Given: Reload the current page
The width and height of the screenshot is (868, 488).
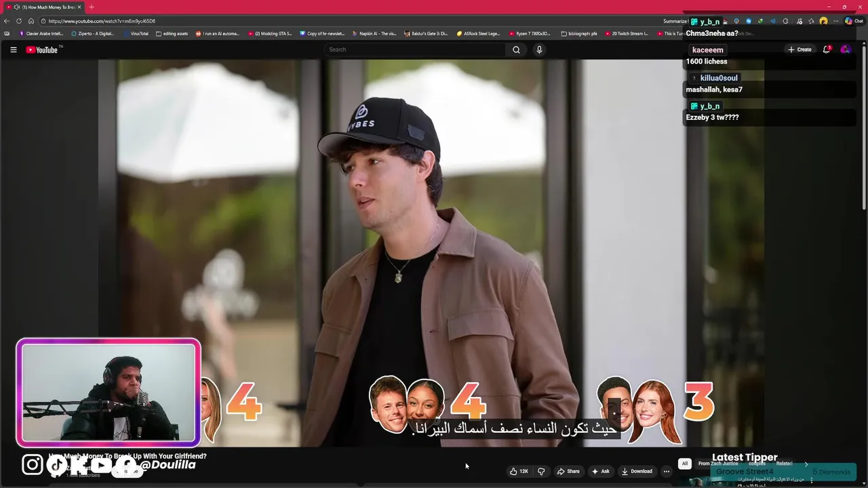Looking at the screenshot, I should point(19,21).
